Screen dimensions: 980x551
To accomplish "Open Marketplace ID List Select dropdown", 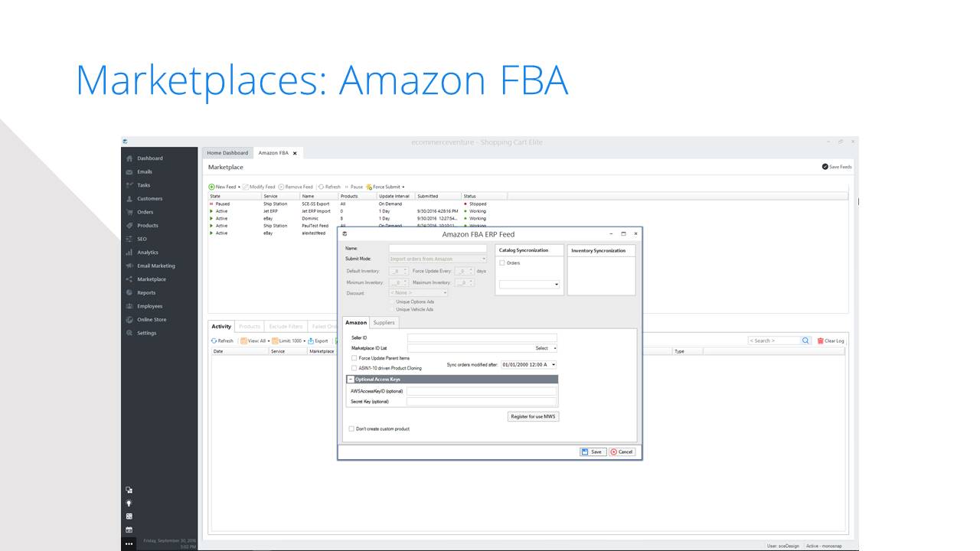I will pyautogui.click(x=545, y=348).
